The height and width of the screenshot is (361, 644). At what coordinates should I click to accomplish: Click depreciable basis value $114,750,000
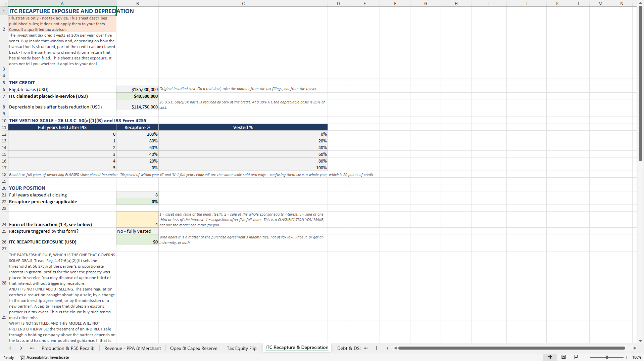point(138,105)
